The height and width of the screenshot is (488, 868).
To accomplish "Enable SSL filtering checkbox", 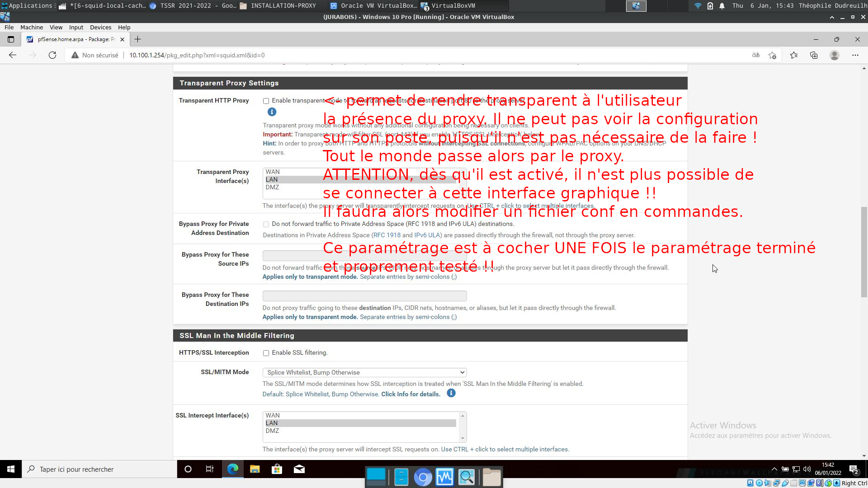I will point(266,353).
